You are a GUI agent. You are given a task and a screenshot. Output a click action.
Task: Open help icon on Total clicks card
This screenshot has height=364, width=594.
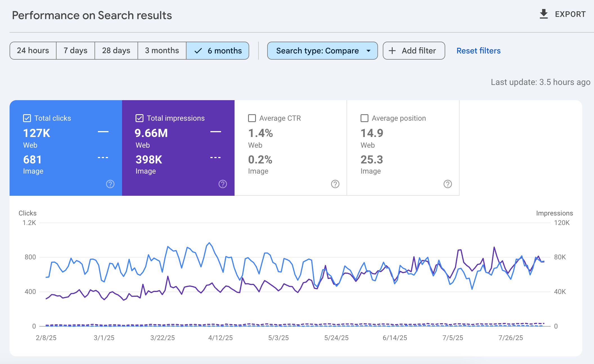pos(110,184)
